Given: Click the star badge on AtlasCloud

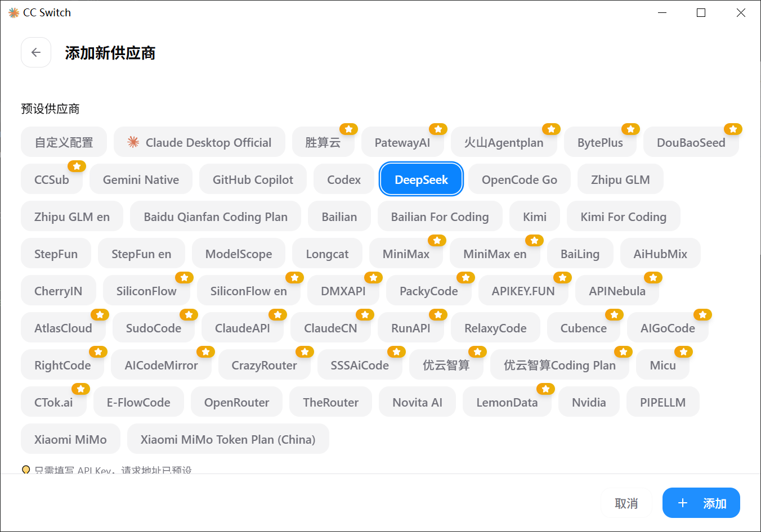Looking at the screenshot, I should tap(100, 315).
